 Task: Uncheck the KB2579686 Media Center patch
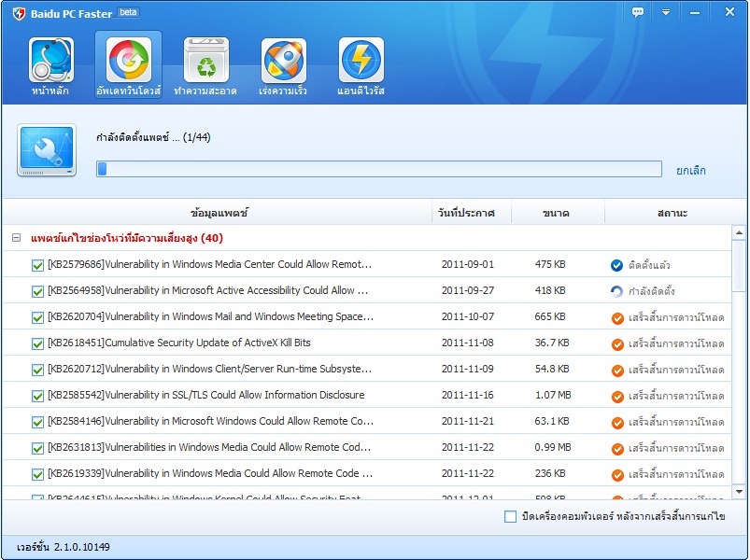pyautogui.click(x=37, y=265)
